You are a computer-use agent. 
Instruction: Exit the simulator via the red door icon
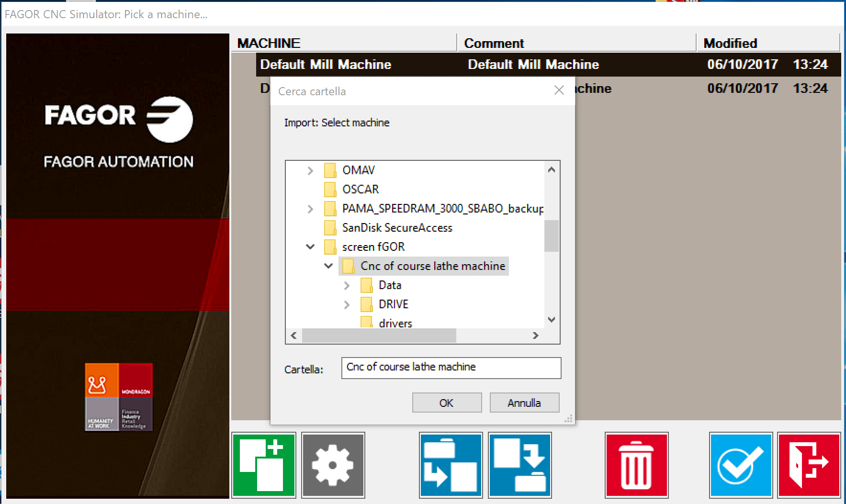pyautogui.click(x=809, y=465)
